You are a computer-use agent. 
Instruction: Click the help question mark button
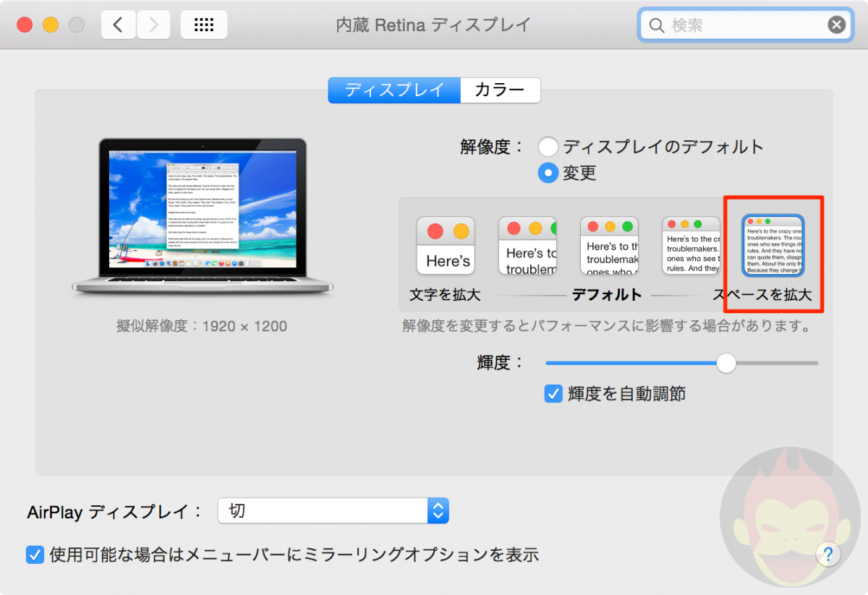pos(827,555)
